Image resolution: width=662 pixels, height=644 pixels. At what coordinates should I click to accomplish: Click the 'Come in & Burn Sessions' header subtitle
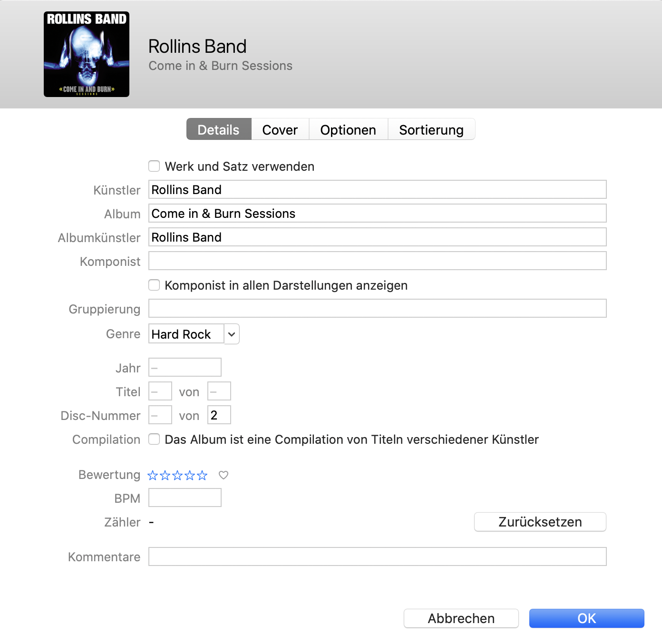click(x=221, y=66)
